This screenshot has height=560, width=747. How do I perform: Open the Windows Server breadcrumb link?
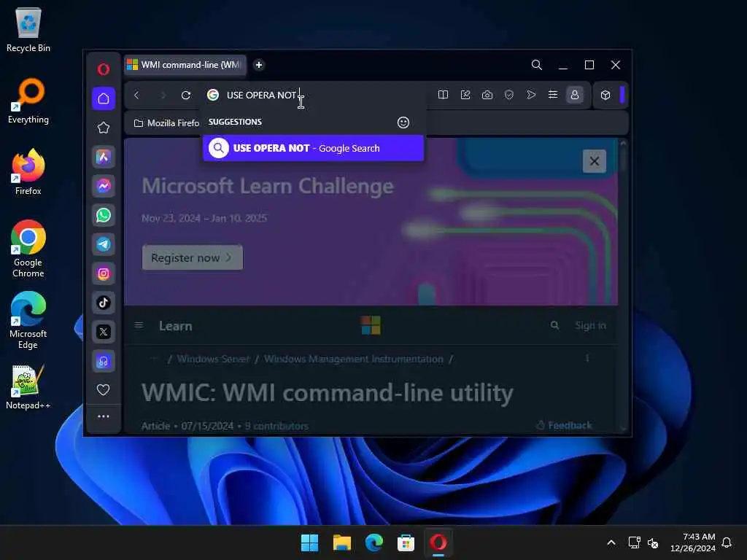(213, 359)
